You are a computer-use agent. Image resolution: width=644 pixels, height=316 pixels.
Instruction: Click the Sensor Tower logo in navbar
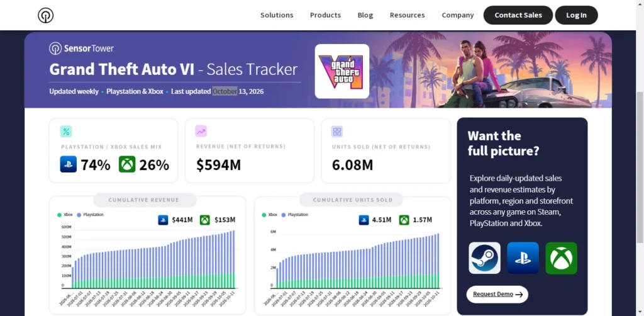(x=45, y=15)
